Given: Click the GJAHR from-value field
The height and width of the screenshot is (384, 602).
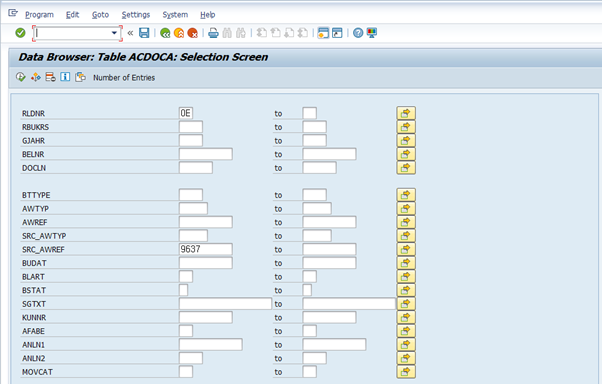Looking at the screenshot, I should [191, 141].
